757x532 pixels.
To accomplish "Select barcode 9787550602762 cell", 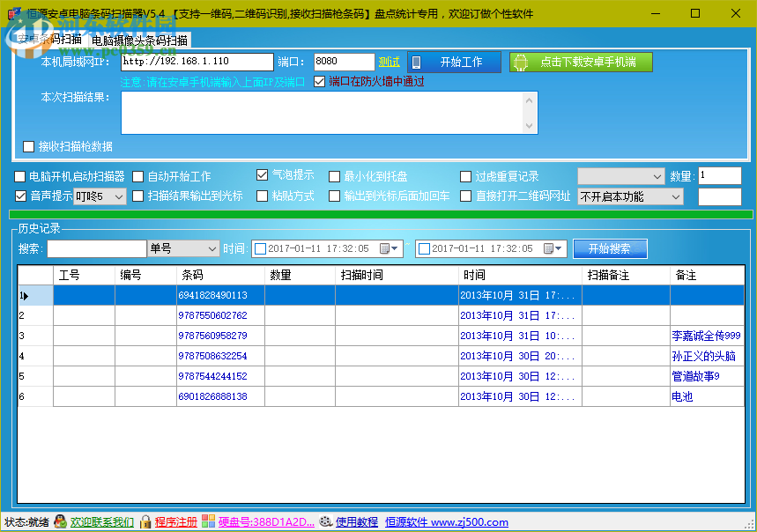I will (x=220, y=315).
